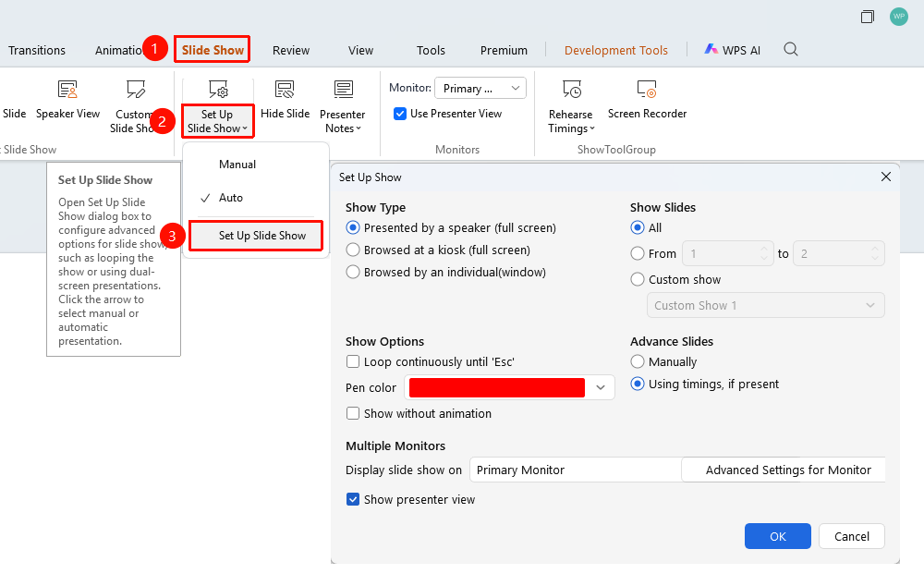Select the From slide range radio
The width and height of the screenshot is (924, 586).
(637, 253)
